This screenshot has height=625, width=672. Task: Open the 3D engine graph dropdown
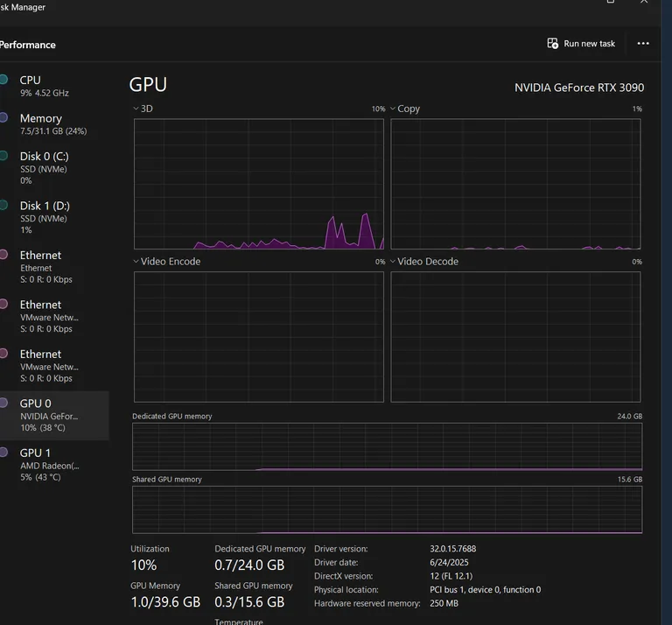tap(136, 109)
